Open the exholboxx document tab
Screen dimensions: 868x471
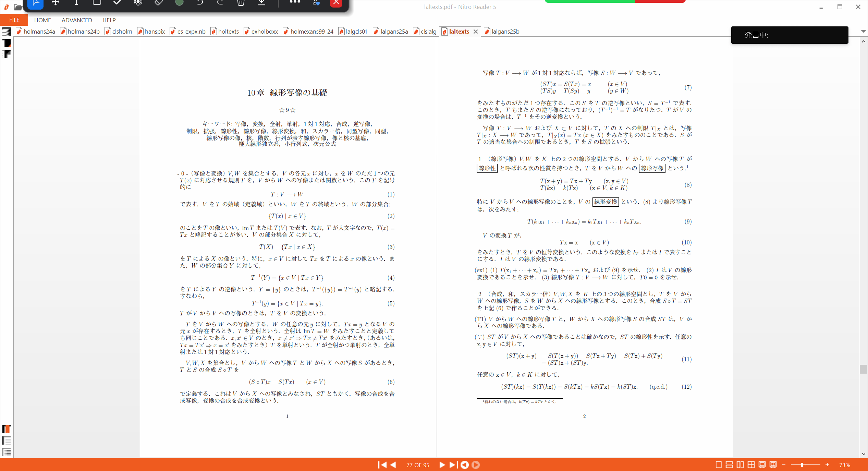click(261, 32)
